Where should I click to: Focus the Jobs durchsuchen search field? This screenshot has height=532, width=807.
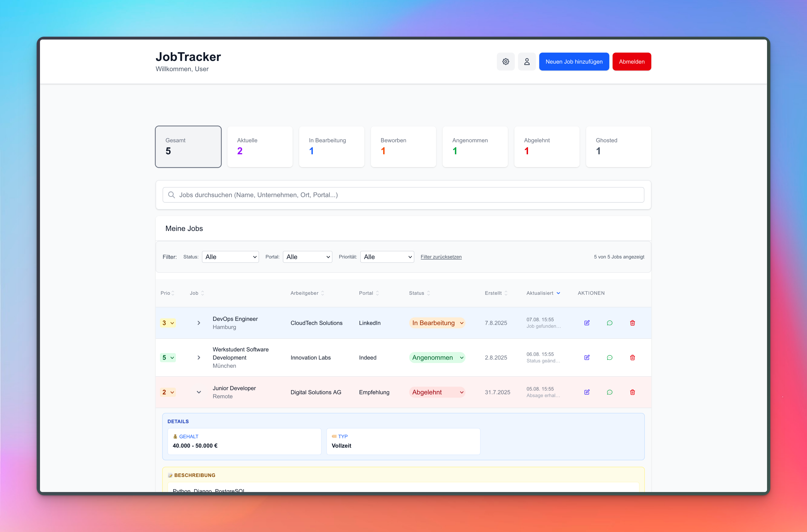[403, 195]
